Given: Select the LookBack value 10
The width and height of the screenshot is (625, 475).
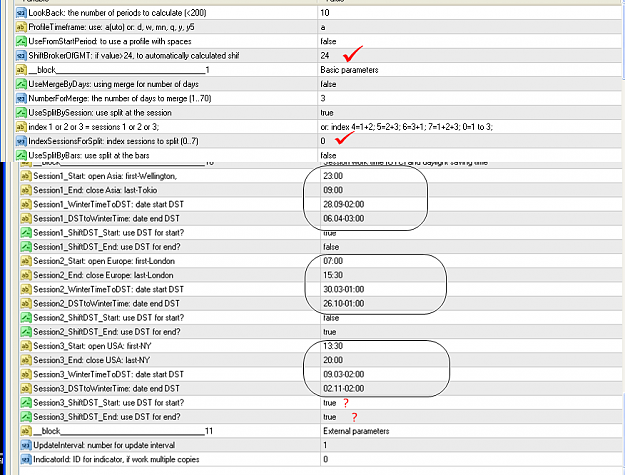Looking at the screenshot, I should tap(325, 13).
